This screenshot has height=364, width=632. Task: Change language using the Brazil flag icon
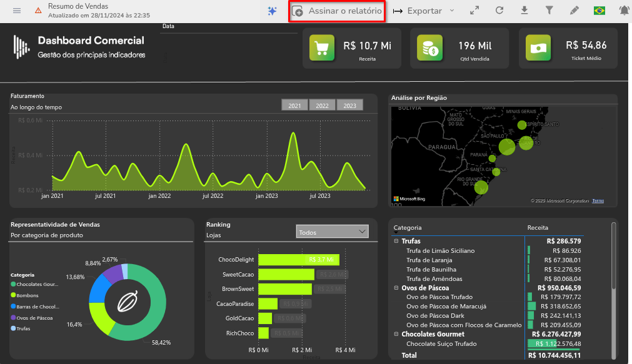(599, 11)
